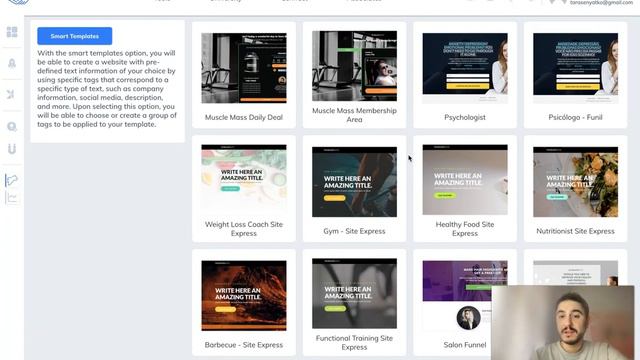Screen dimensions: 640x360
Task: Choose Weight Loss Coach Site Express thumbnail
Action: (x=244, y=178)
